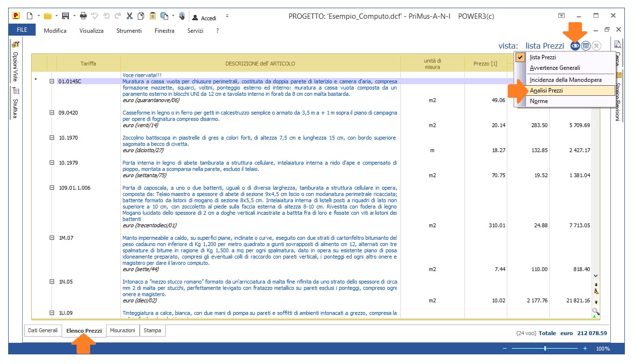This screenshot has width=635, height=364.
Task: Open the PriMus print icon
Action: pos(83,15)
